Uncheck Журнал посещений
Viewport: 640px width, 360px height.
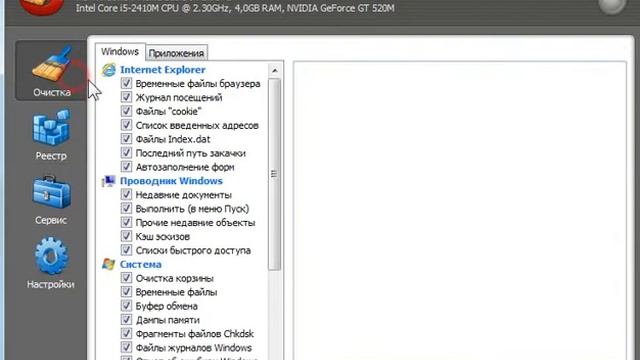coord(127,97)
